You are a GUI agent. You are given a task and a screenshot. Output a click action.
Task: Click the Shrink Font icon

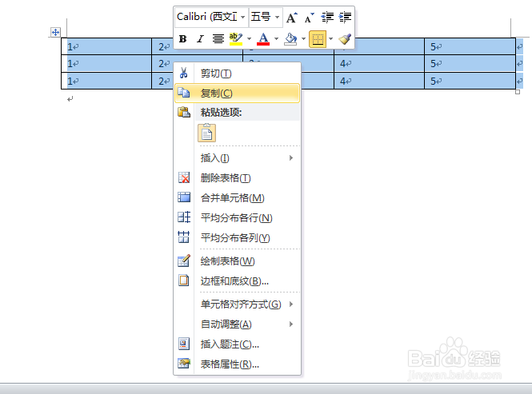click(x=309, y=18)
